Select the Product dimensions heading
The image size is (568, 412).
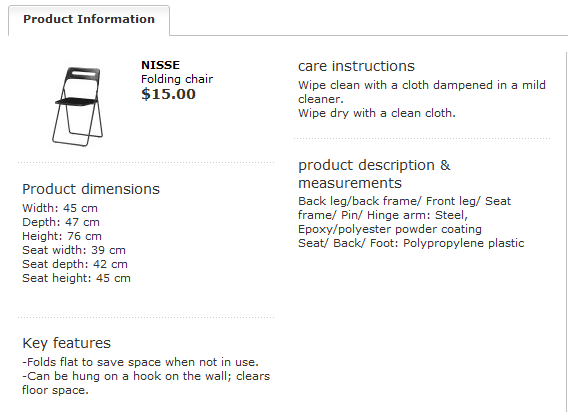[91, 189]
